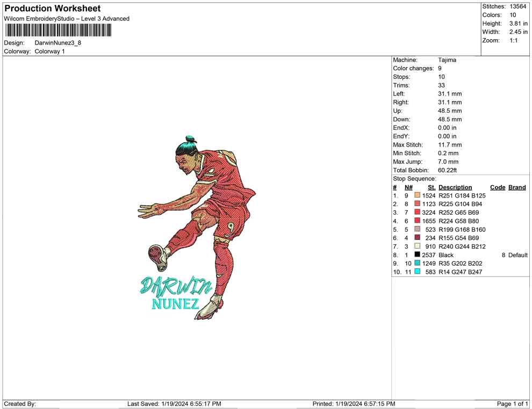The height and width of the screenshot is (409, 532).
Task: Click the Stops value 10
Action: [x=441, y=77]
